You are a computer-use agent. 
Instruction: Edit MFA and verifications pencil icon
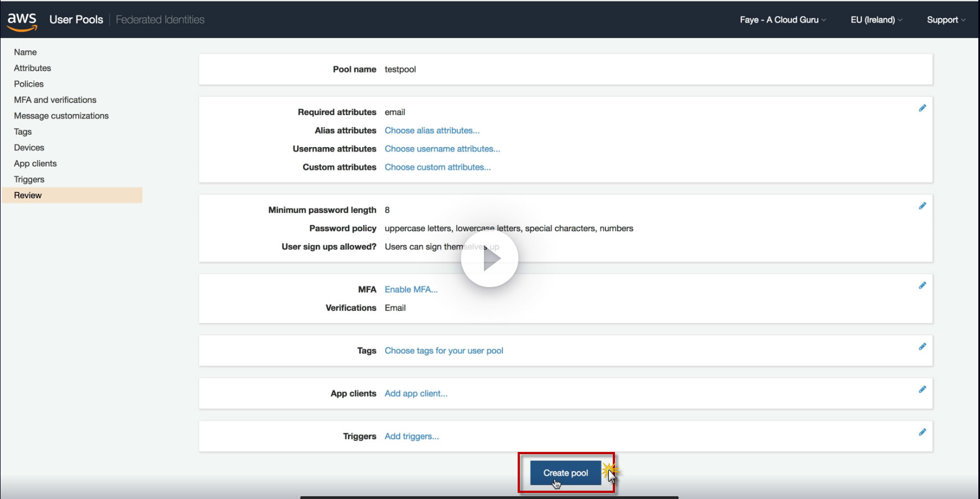[x=922, y=285]
